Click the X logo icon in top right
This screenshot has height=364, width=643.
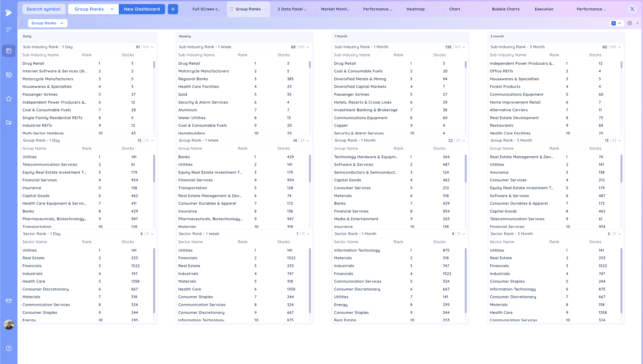pos(632,9)
